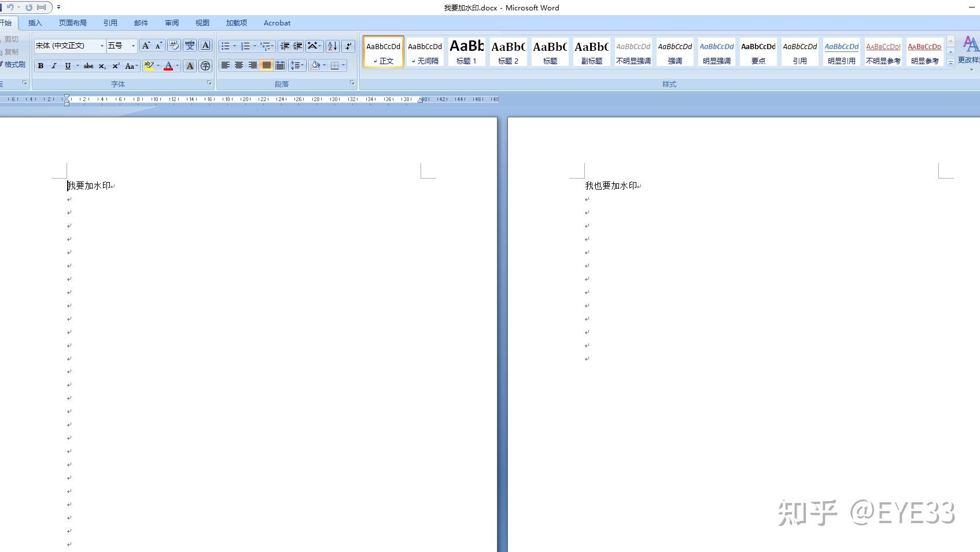Expand numbering dropdown arrow

tap(255, 46)
